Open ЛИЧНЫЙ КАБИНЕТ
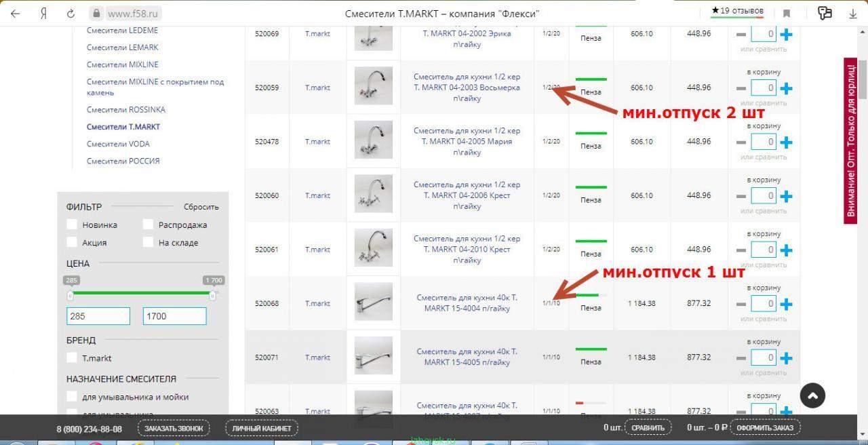This screenshot has height=445, width=868. [x=262, y=428]
